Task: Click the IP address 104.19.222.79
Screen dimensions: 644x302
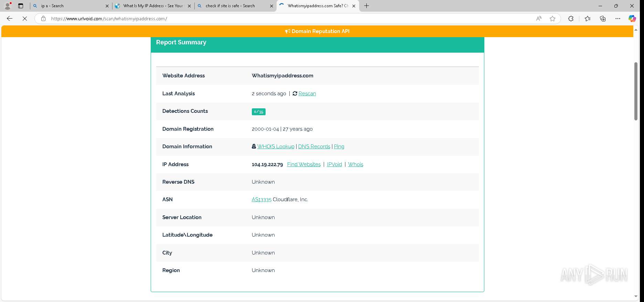Action: 267,164
